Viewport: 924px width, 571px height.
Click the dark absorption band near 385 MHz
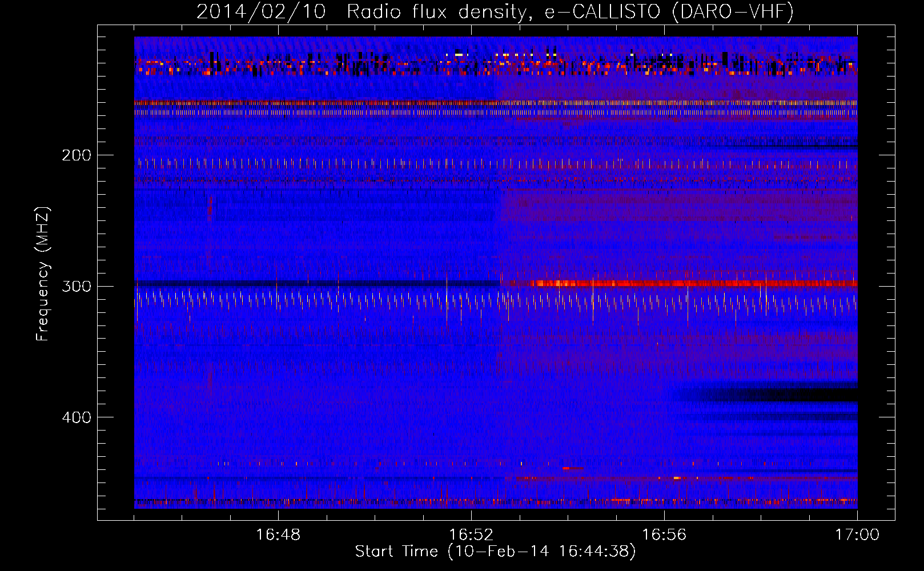coord(768,395)
